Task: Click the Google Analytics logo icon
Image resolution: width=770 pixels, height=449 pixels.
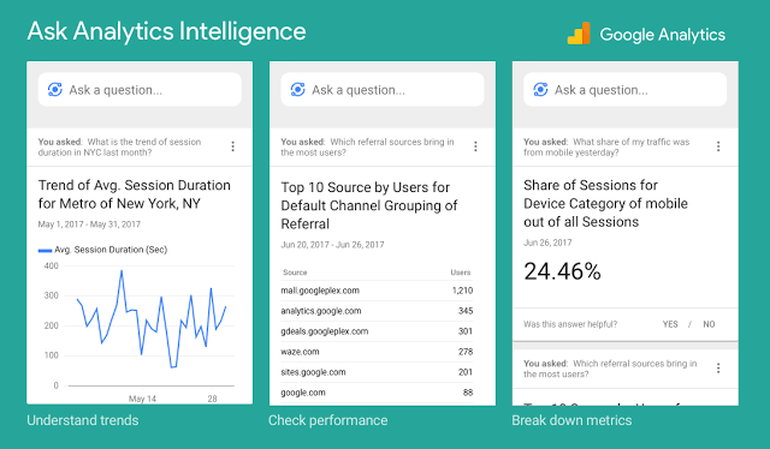Action: click(578, 34)
